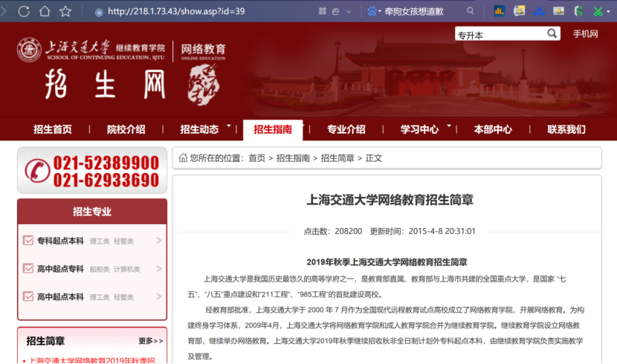Click the SJTU university seal logo

pos(29,50)
